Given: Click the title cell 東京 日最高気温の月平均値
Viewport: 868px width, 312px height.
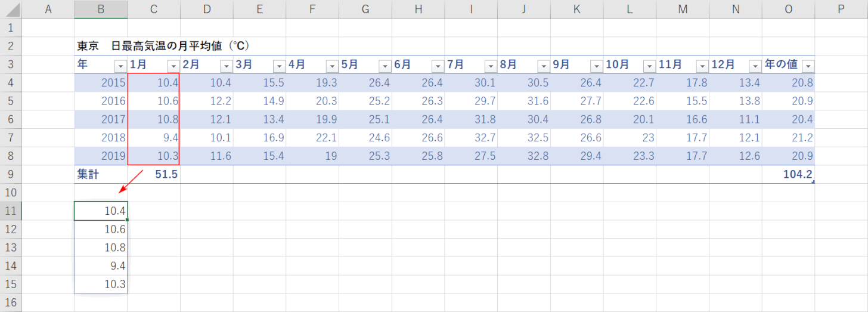Looking at the screenshot, I should (x=163, y=46).
